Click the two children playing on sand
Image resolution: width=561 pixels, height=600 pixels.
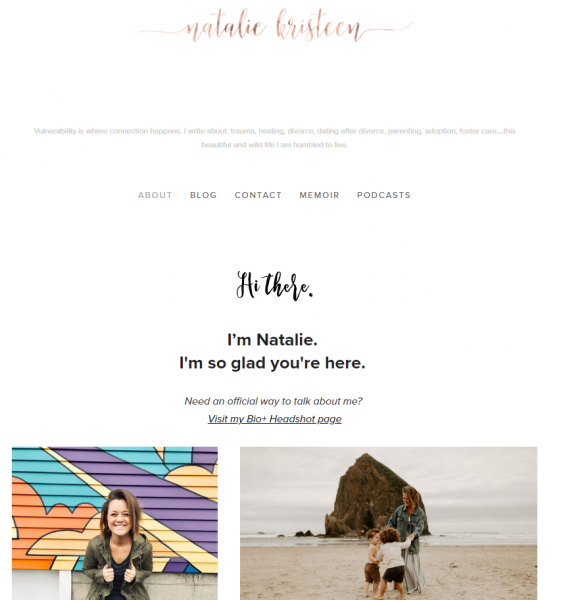click(x=386, y=562)
